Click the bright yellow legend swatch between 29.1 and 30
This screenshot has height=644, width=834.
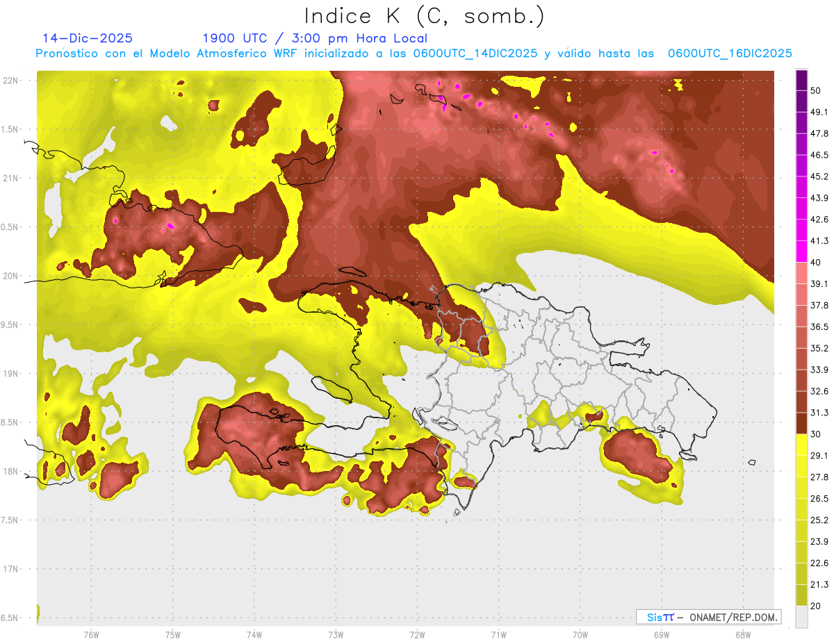pyautogui.click(x=801, y=445)
